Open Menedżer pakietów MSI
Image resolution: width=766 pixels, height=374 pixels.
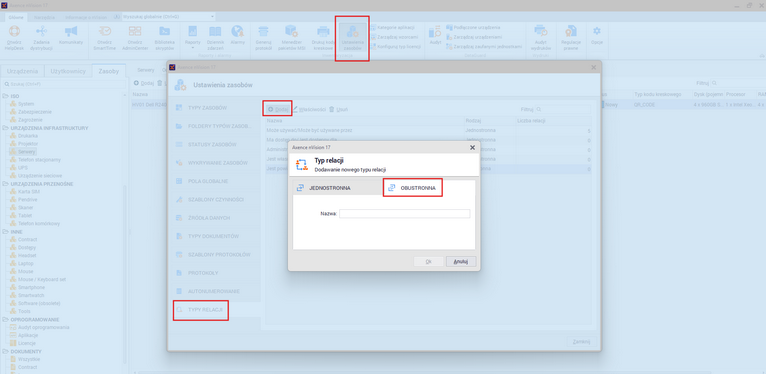(x=292, y=37)
